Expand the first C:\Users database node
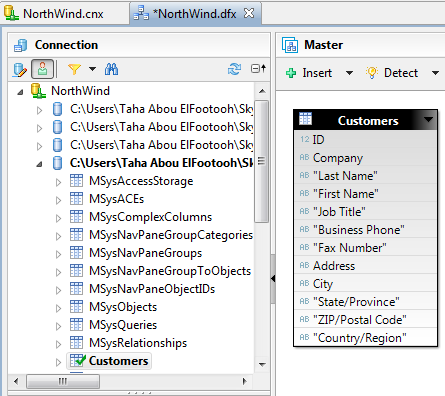Screen dimensions: 445x396 pos(39,110)
